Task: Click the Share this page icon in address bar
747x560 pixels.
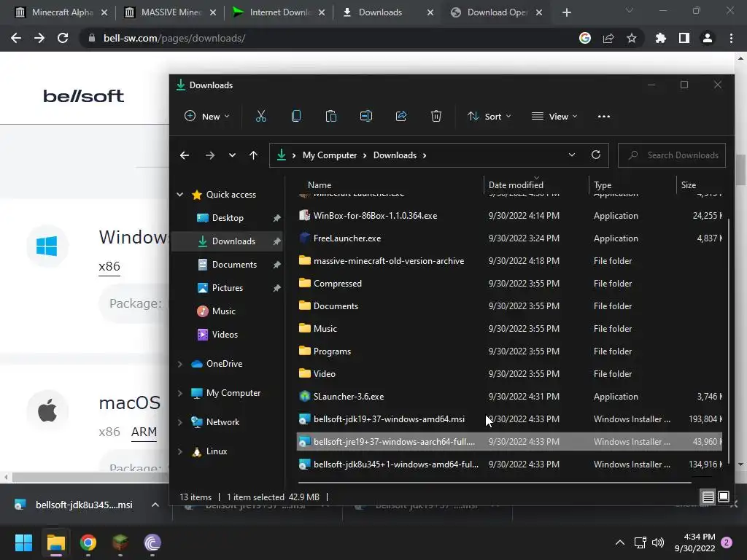Action: [608, 38]
